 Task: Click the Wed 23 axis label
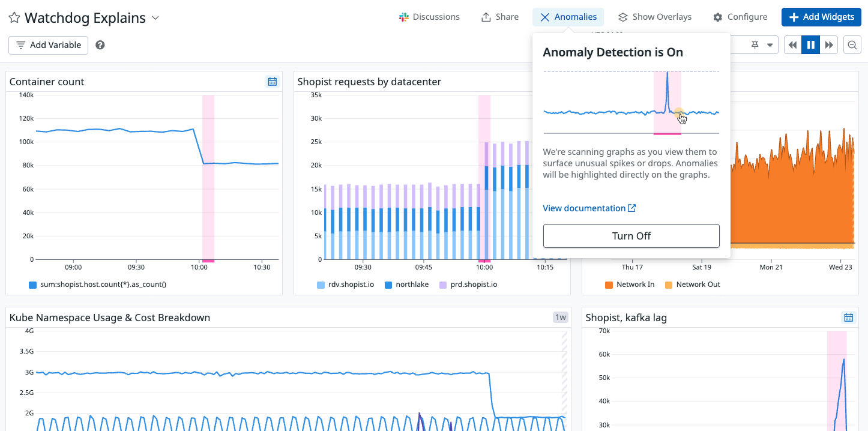840,268
